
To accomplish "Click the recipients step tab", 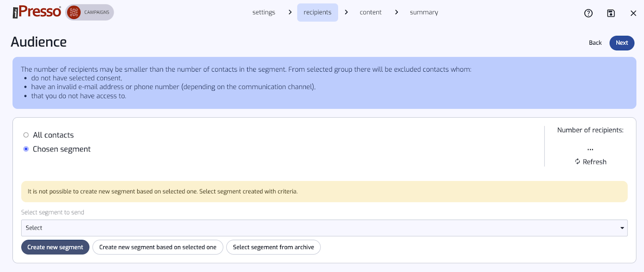I will point(317,12).
